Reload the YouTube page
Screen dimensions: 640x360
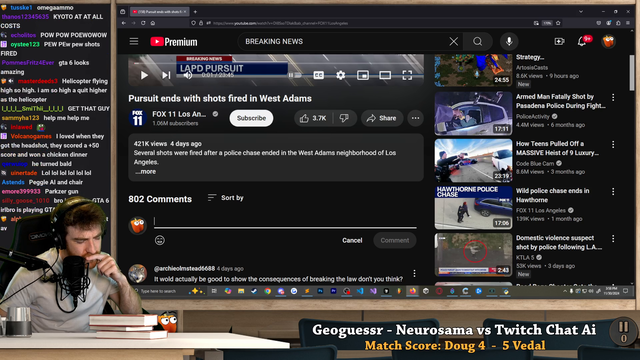[143, 23]
